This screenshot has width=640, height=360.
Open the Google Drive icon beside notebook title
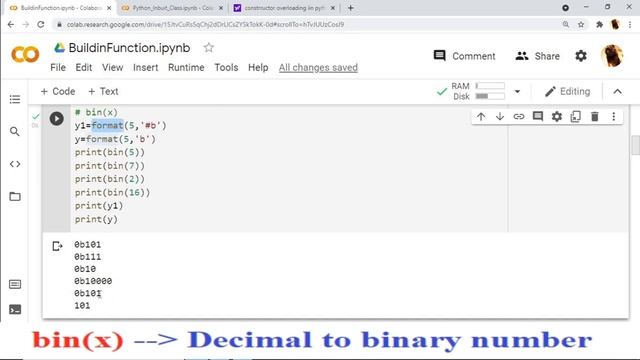(x=60, y=48)
